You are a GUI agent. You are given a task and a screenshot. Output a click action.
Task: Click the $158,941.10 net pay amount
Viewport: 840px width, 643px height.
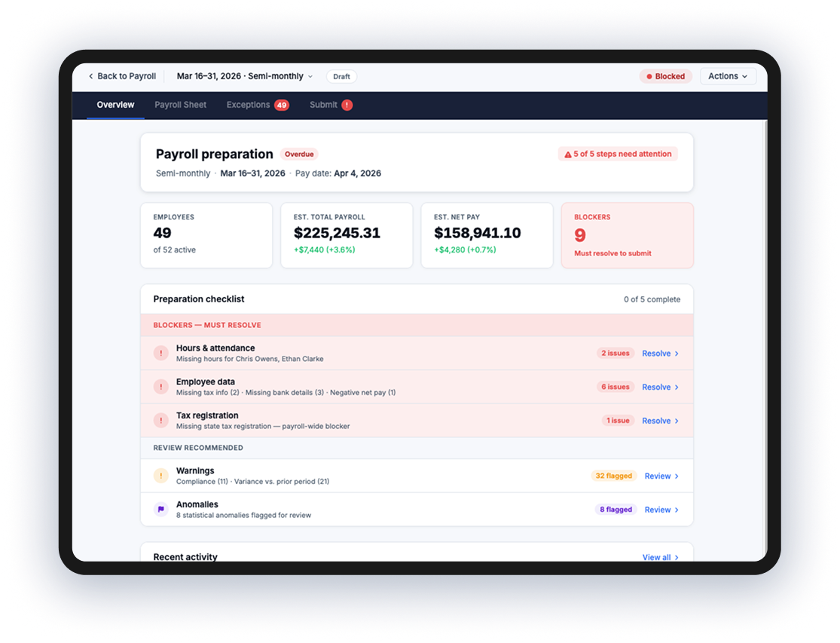pos(478,233)
